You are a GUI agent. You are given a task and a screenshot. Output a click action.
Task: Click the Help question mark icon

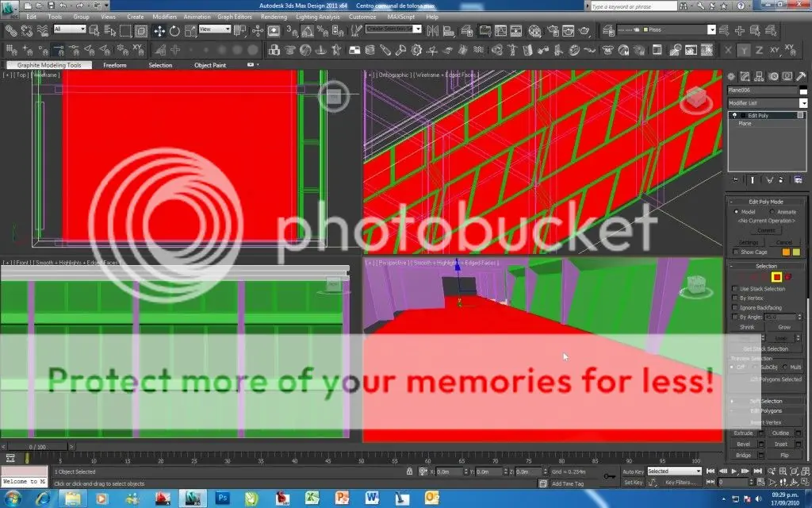[x=741, y=6]
